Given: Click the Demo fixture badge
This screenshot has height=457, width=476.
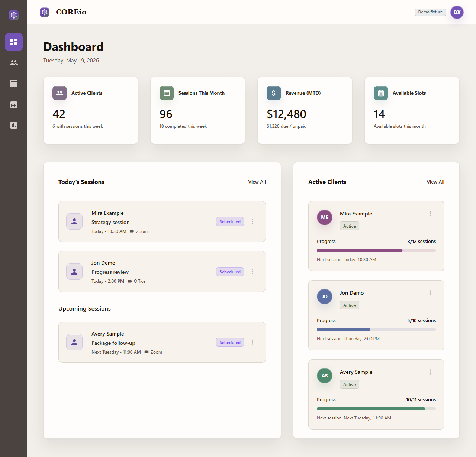Looking at the screenshot, I should point(430,12).
